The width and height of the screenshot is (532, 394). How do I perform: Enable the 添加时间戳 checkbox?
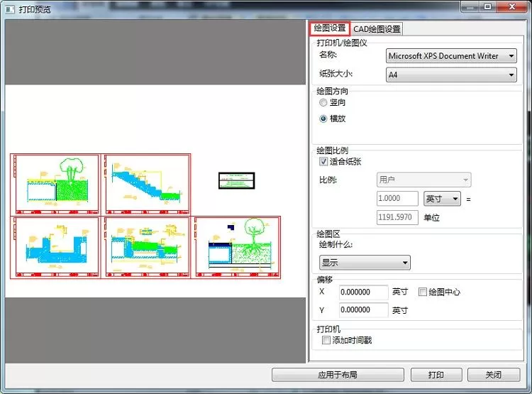pos(326,340)
